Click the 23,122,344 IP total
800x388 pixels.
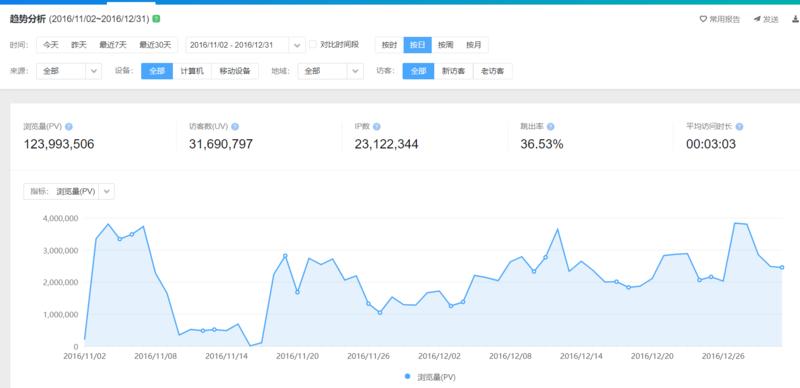386,144
